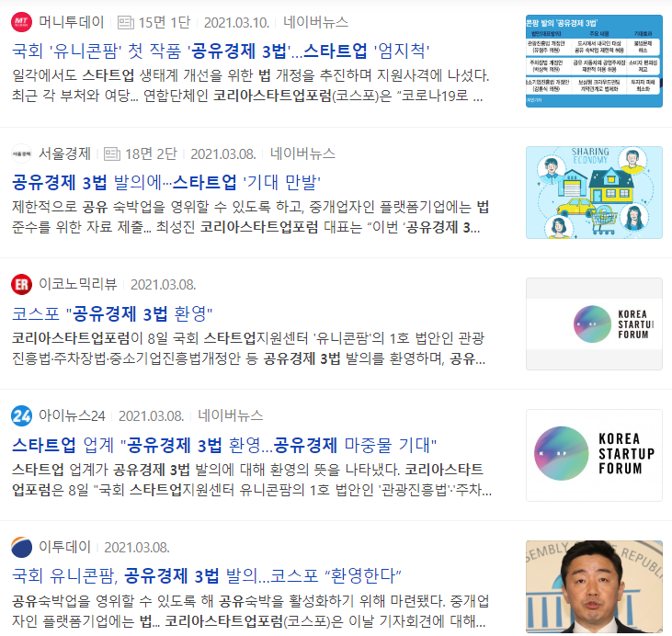The width and height of the screenshot is (672, 636).
Task: Click the 이투데이 publisher logo icon
Action: (x=21, y=547)
